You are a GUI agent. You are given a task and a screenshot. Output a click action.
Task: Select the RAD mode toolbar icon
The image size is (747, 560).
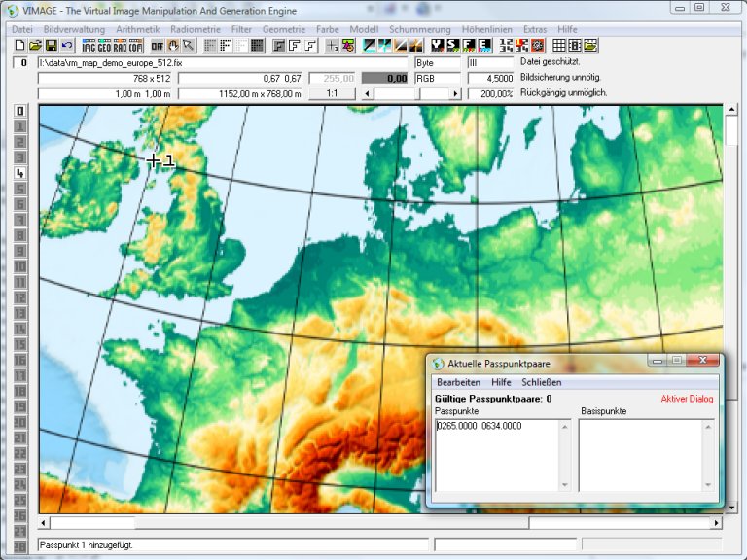click(120, 46)
